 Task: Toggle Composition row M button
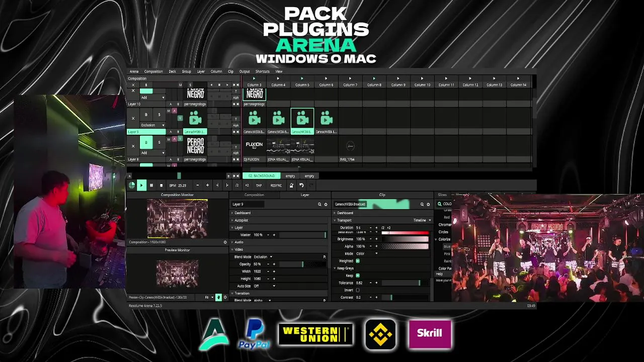click(180, 85)
